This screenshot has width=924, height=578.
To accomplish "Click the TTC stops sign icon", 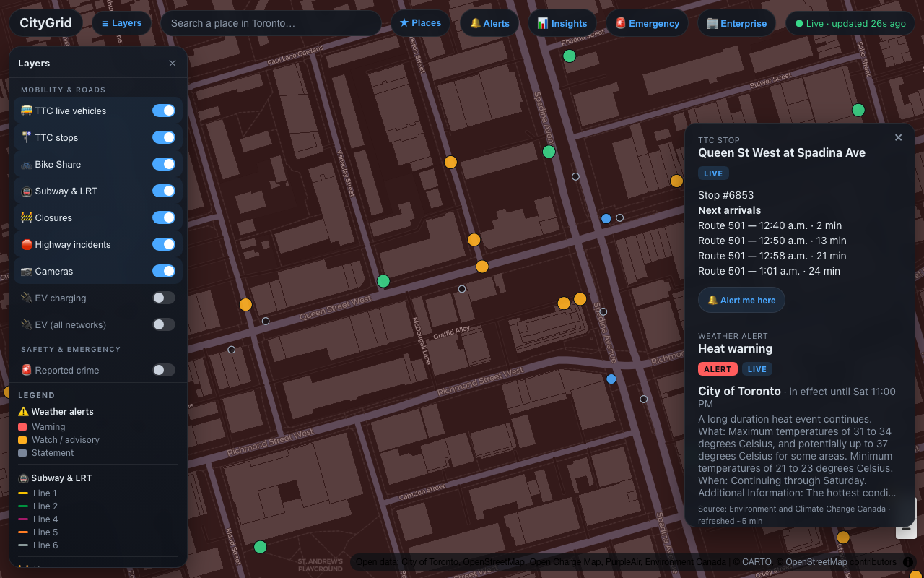I will point(27,137).
